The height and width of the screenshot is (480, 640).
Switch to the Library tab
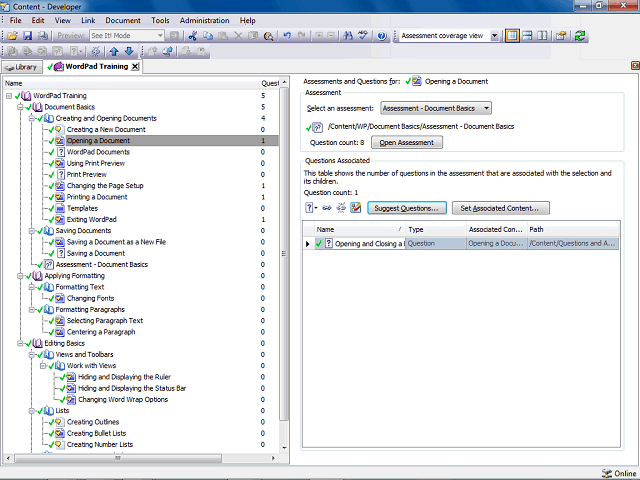coord(22,67)
